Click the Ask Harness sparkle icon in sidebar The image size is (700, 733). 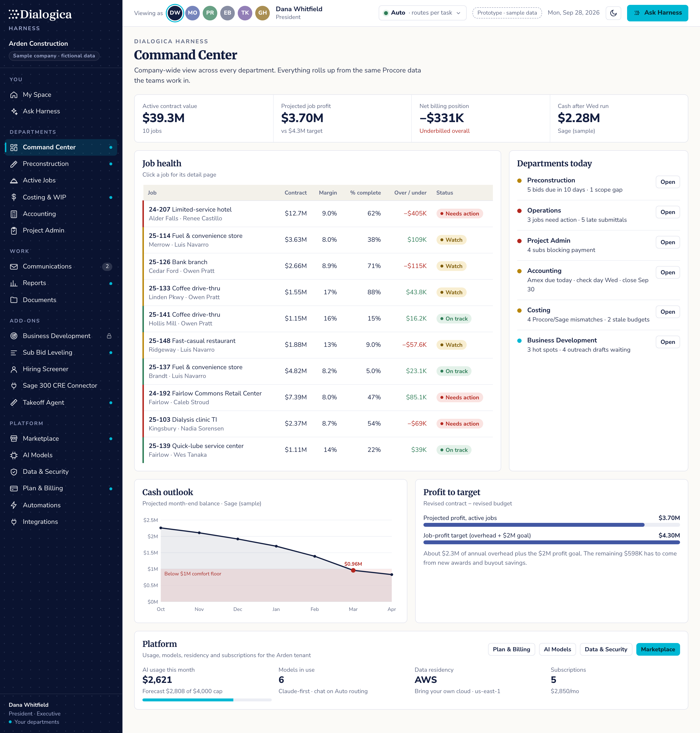[14, 111]
